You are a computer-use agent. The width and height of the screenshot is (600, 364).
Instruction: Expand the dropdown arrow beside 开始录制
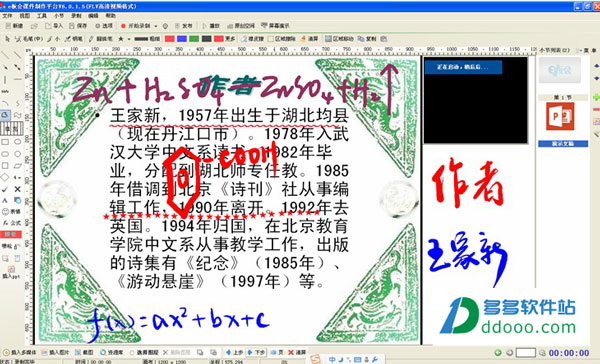[156, 26]
